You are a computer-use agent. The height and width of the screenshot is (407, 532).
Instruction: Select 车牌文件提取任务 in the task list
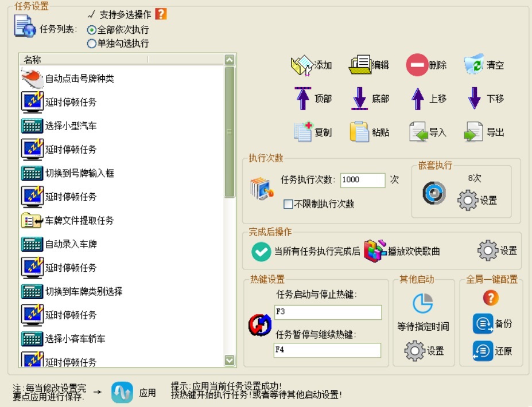tap(79, 221)
